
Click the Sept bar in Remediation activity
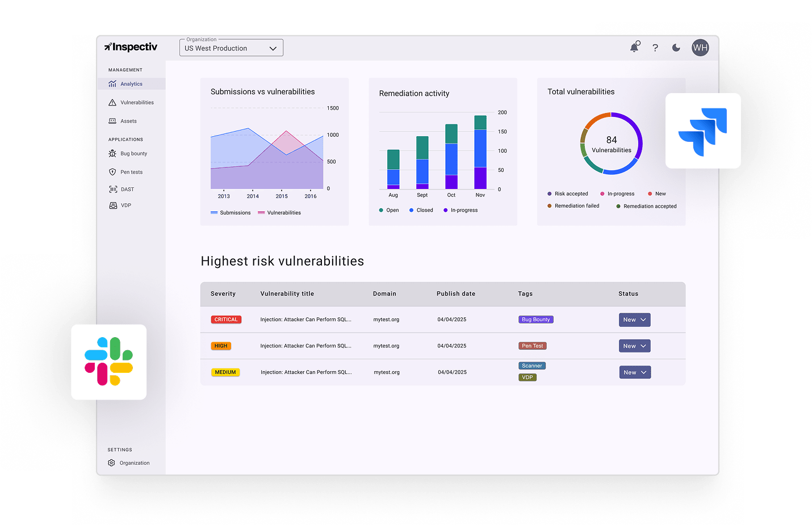[x=422, y=162]
